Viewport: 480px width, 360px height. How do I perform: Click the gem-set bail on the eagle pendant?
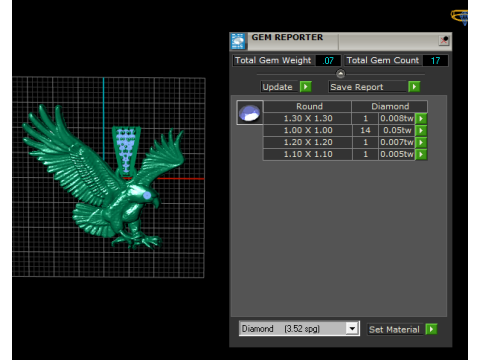tap(126, 150)
